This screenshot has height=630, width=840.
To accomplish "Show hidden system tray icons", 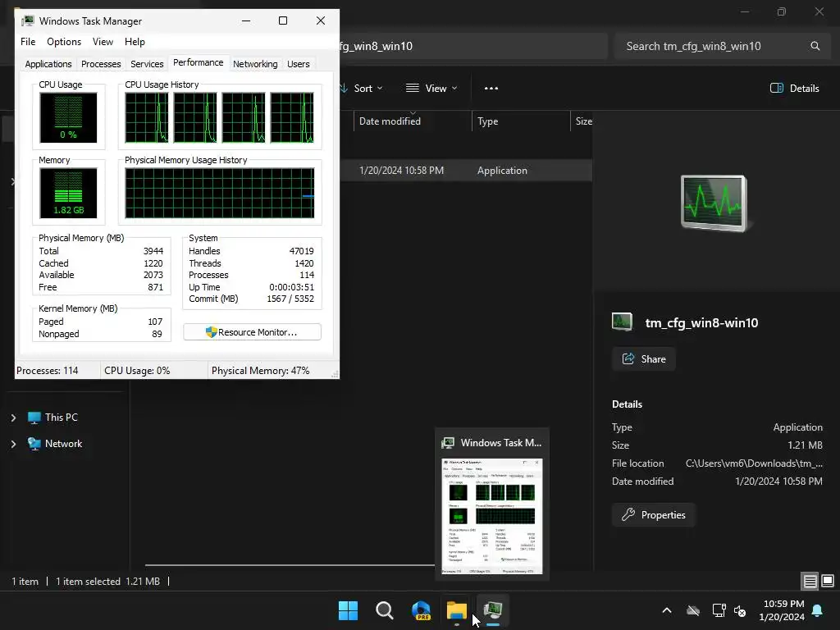I will 667,610.
